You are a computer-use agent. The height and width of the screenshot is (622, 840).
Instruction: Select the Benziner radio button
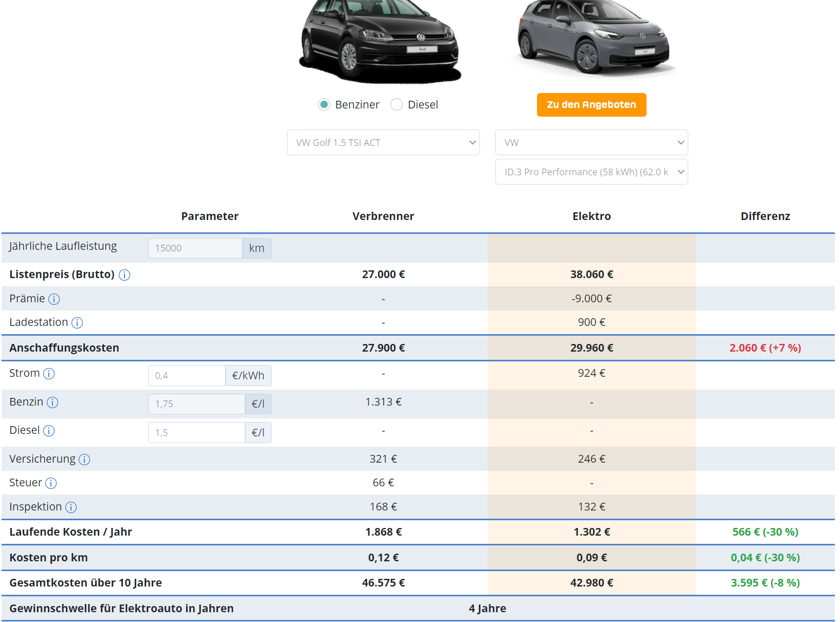click(x=324, y=105)
